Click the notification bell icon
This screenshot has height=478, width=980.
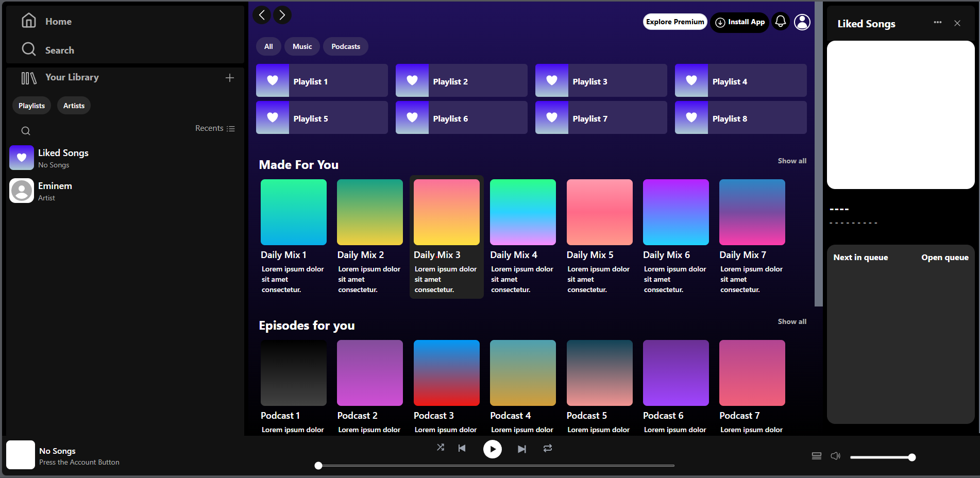click(x=781, y=22)
